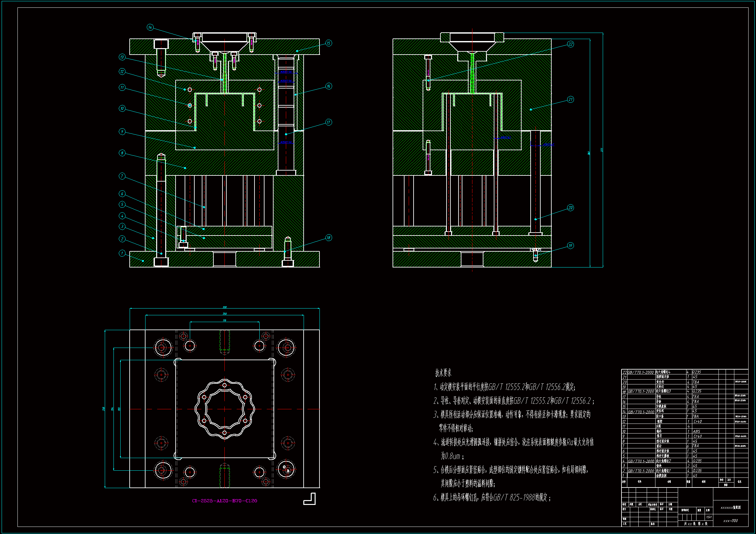Viewport: 756px width, 534px height.
Task: Select balloon number 19 callout
Action: click(x=570, y=246)
